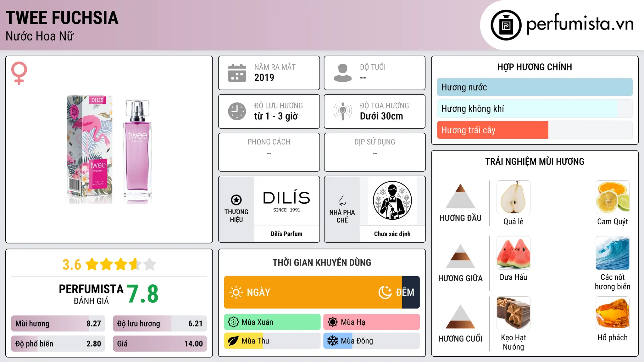Click the launch year 2019
This screenshot has width=644, height=362.
[264, 78]
